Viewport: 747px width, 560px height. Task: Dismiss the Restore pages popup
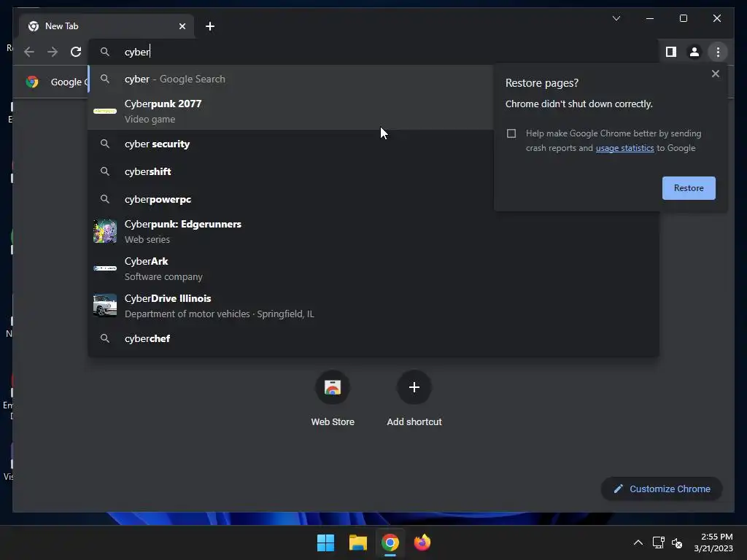[715, 74]
